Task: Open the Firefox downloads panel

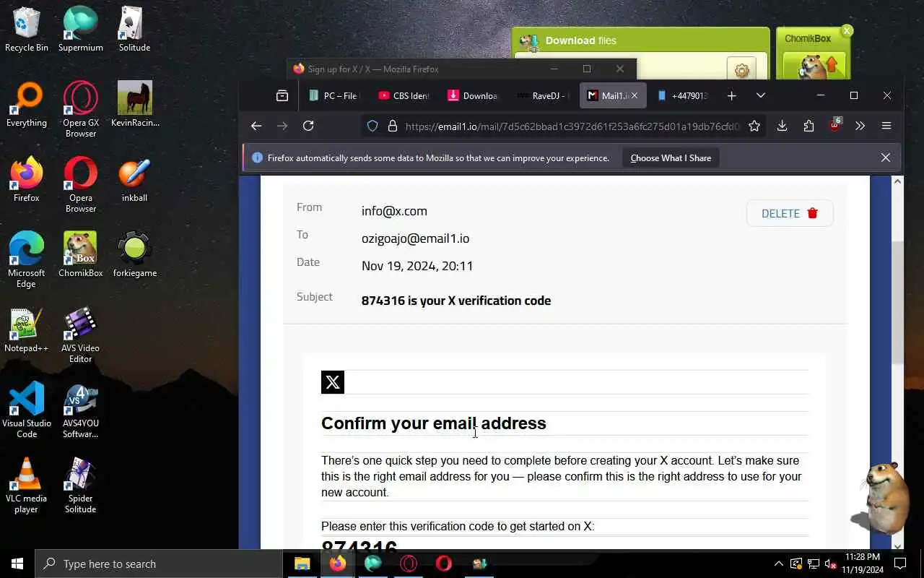Action: click(782, 126)
